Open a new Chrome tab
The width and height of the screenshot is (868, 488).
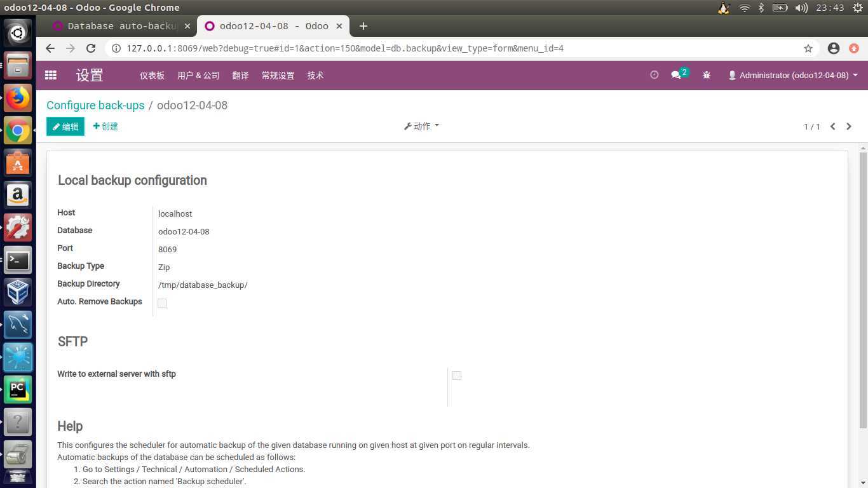click(x=363, y=26)
